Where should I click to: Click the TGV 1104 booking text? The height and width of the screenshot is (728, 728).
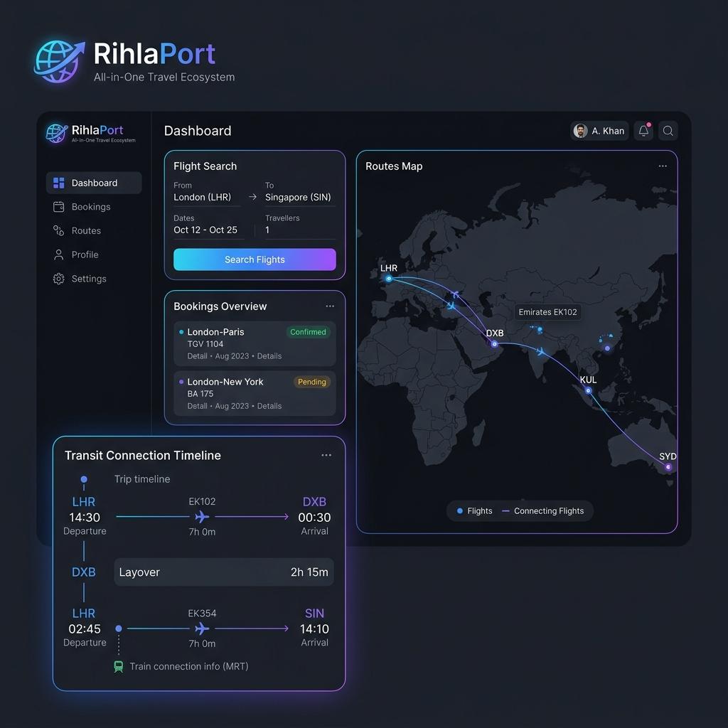coord(205,344)
